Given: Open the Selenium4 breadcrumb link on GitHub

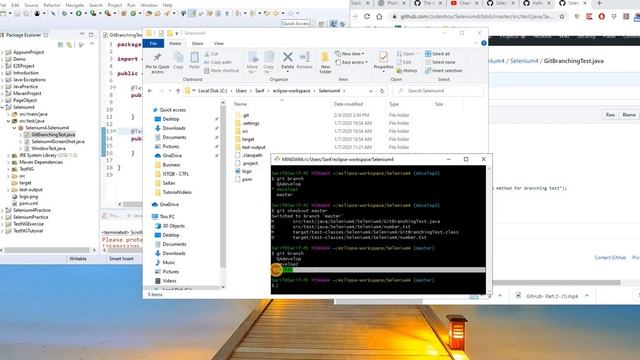Looking at the screenshot, I should click(x=524, y=61).
